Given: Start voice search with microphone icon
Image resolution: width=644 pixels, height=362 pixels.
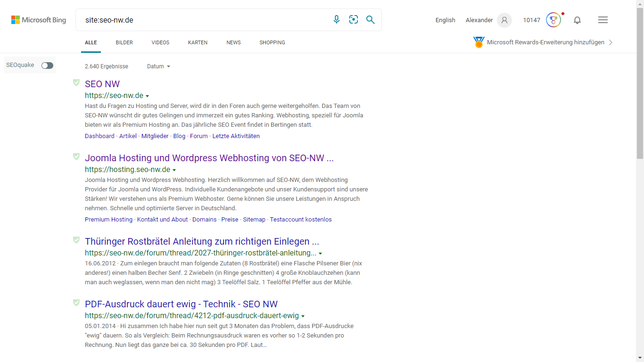Looking at the screenshot, I should (337, 19).
